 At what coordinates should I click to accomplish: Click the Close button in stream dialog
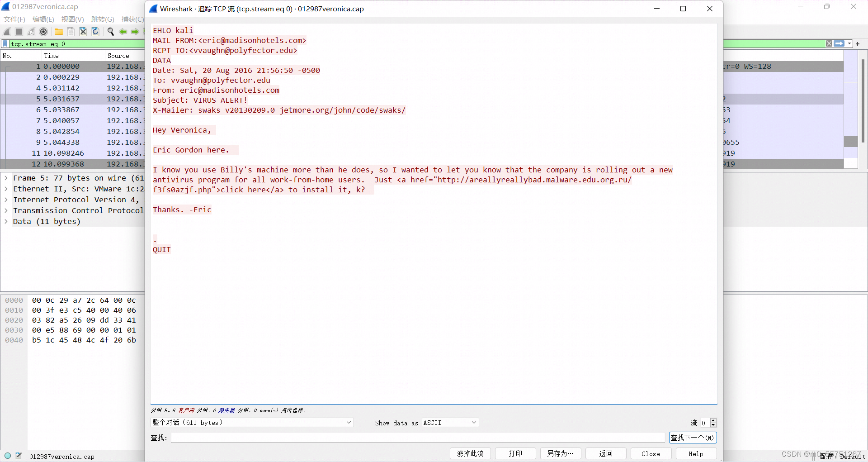[651, 453]
